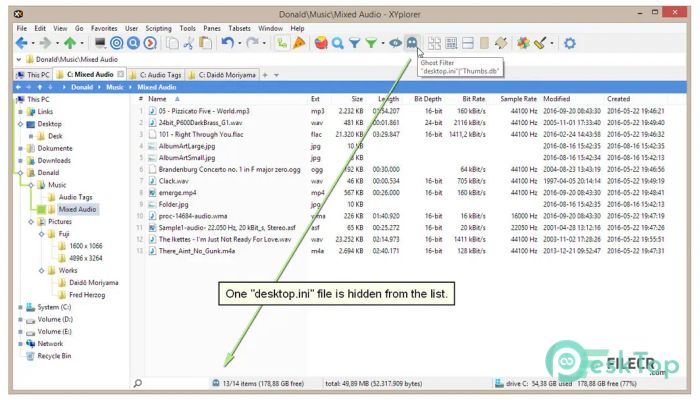
Task: Open the File menu
Action: click(x=21, y=28)
